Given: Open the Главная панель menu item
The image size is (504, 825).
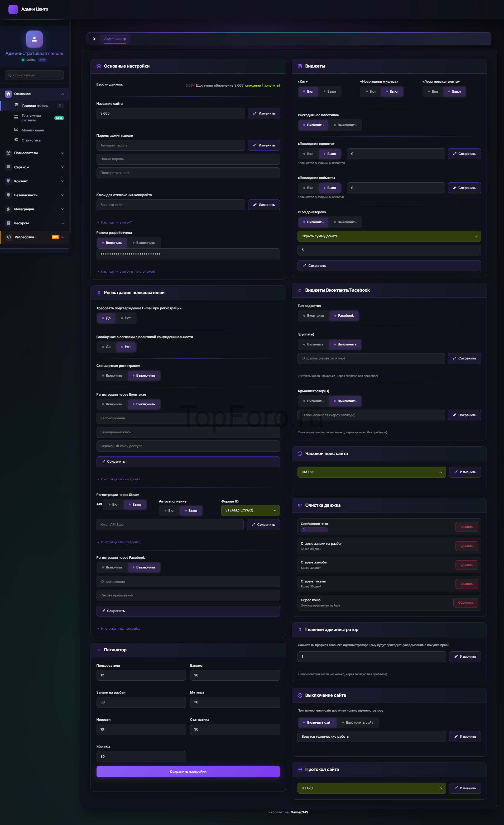Looking at the screenshot, I should click(x=35, y=106).
